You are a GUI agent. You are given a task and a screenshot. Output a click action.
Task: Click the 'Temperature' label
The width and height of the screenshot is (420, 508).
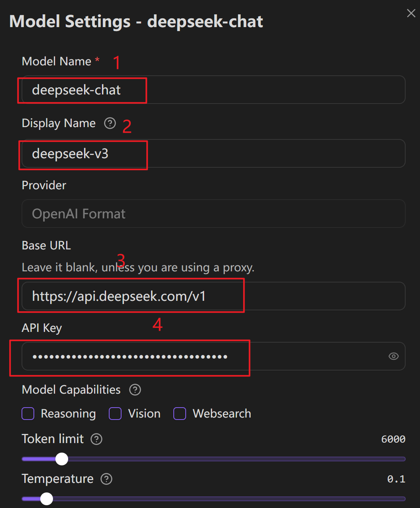[x=57, y=479]
